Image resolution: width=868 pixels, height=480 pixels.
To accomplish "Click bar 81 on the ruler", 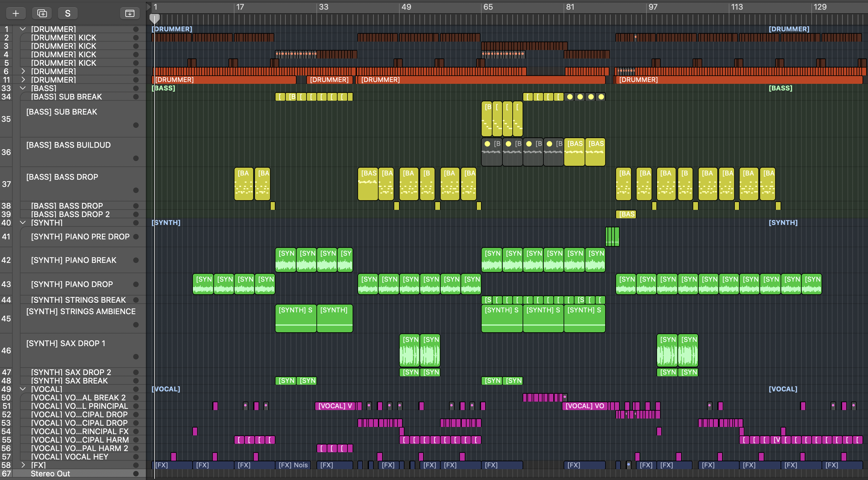I will point(570,7).
